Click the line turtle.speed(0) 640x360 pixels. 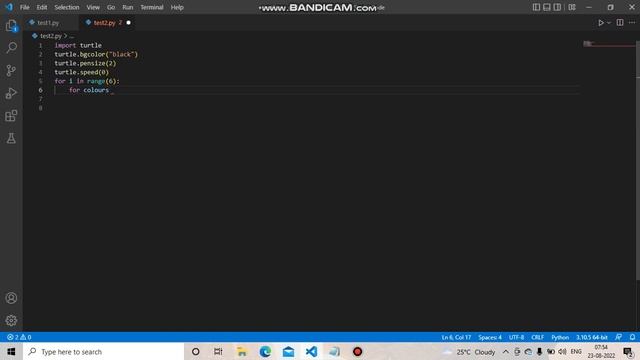82,72
